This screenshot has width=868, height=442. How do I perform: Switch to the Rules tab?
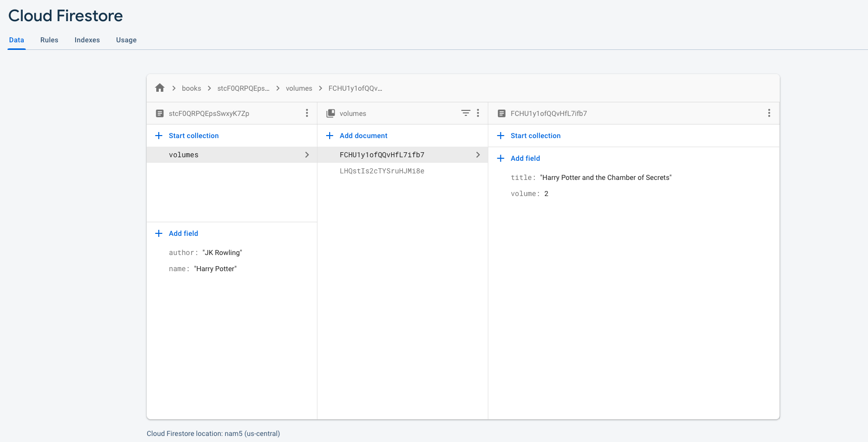click(x=49, y=40)
